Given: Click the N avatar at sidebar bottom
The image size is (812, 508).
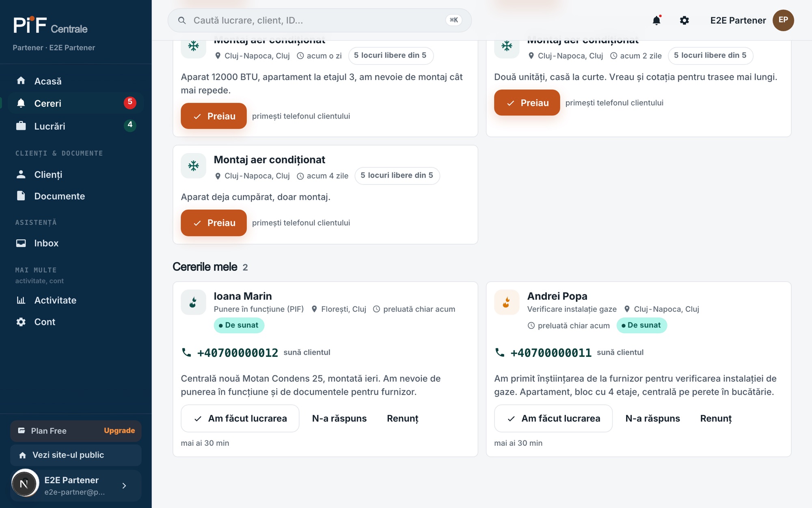Looking at the screenshot, I should (x=24, y=484).
